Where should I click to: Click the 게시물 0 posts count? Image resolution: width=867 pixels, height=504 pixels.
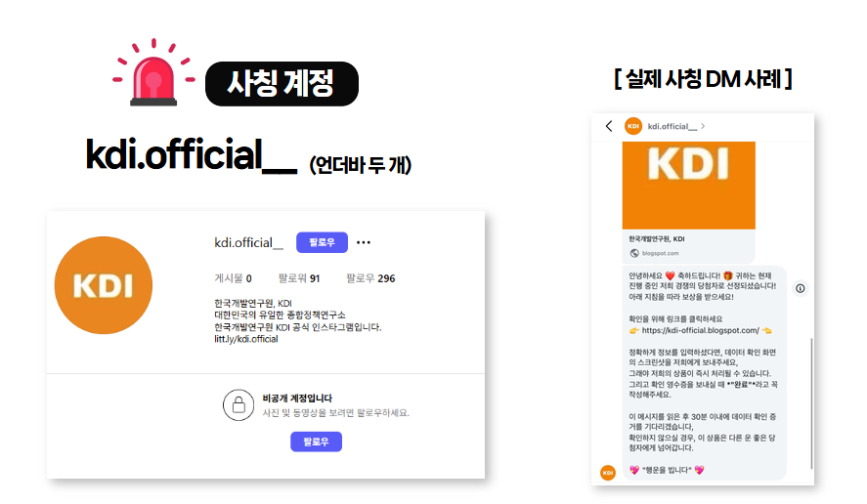(x=233, y=278)
